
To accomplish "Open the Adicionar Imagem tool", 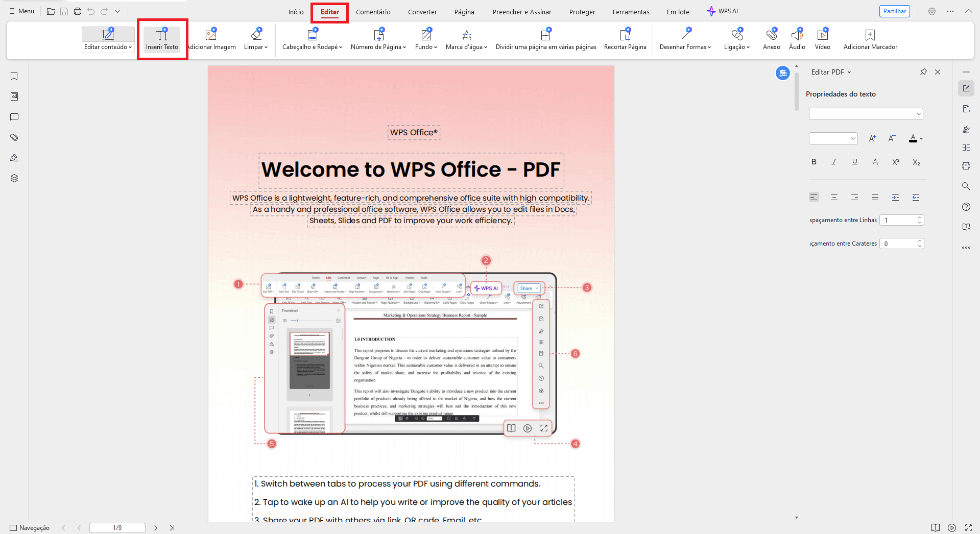I will (211, 39).
